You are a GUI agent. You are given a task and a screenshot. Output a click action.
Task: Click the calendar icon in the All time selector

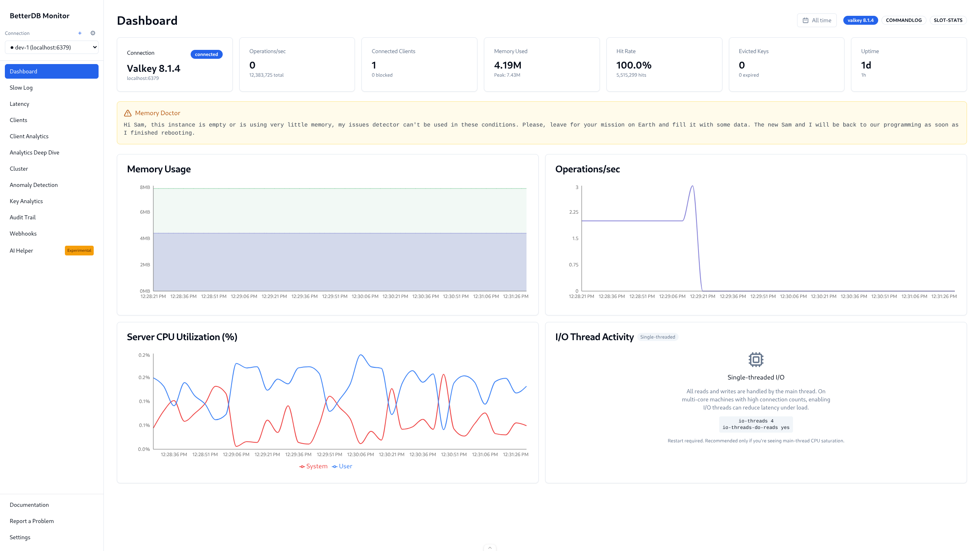[x=806, y=20]
